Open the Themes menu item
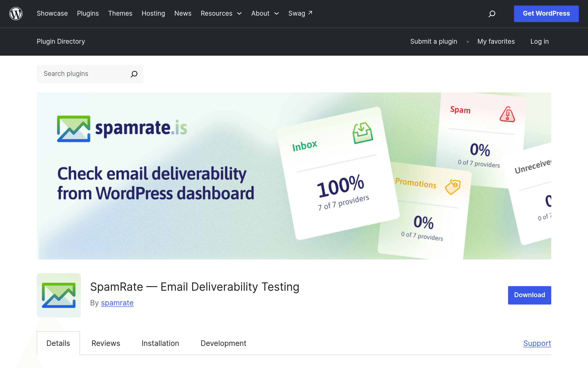 [x=120, y=14]
